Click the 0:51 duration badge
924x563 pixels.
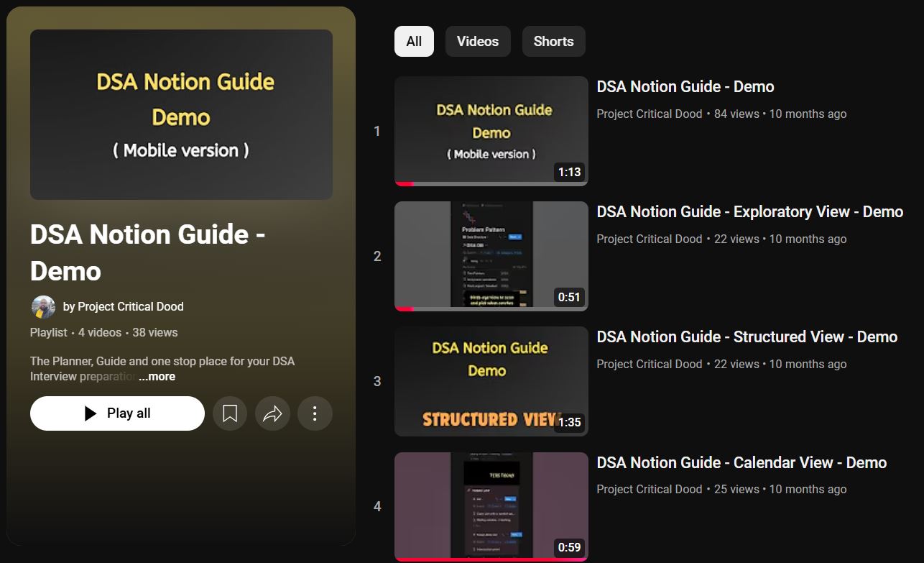pos(569,298)
